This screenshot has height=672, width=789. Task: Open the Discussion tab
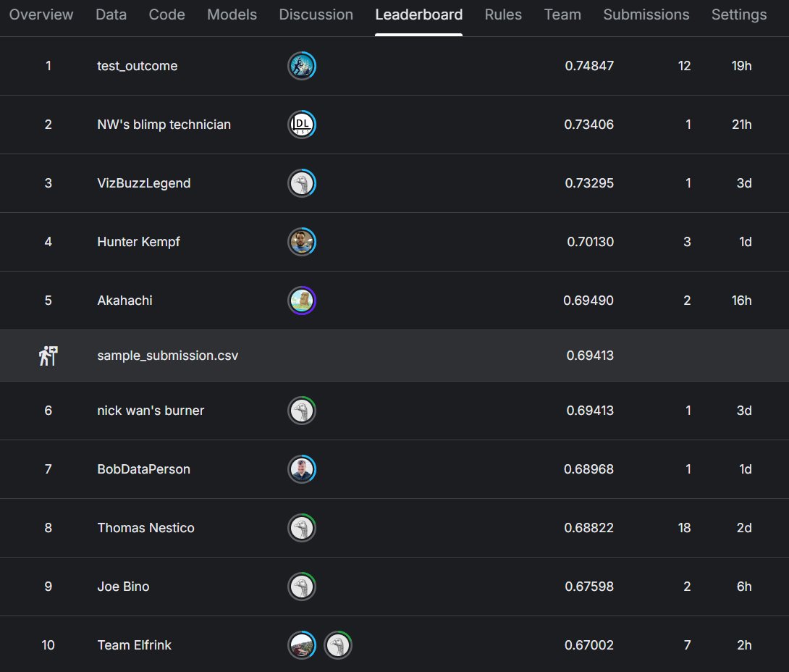tap(316, 14)
